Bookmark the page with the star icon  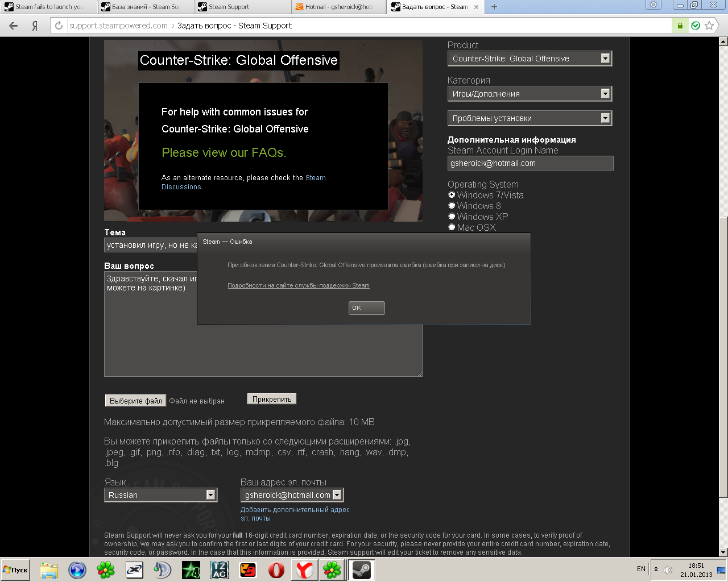709,26
